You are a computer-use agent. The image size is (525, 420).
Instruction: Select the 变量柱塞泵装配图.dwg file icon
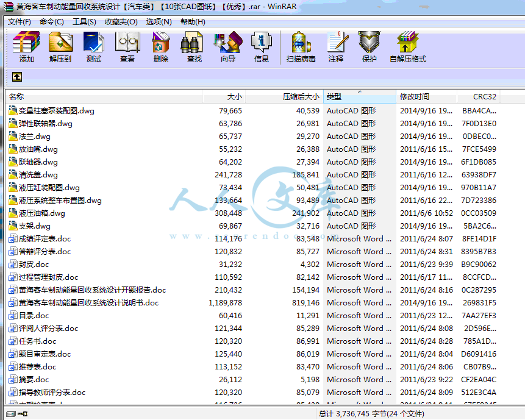pos(13,110)
